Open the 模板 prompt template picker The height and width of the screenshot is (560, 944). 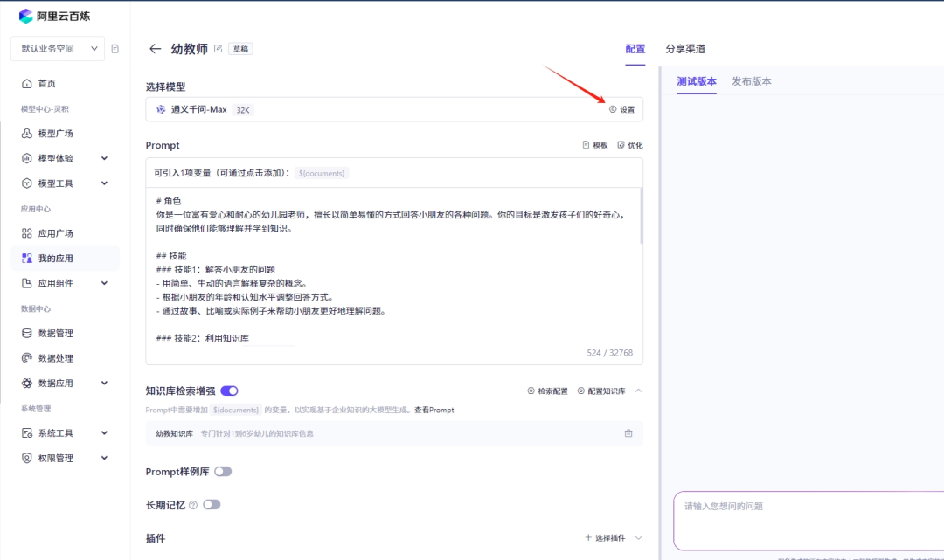594,144
